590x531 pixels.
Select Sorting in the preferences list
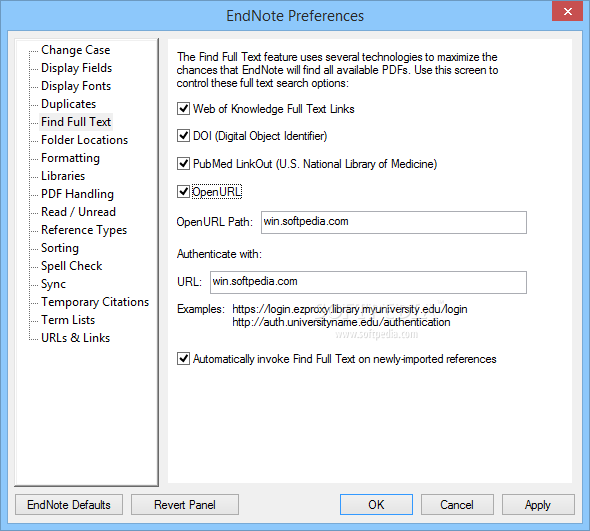click(60, 248)
